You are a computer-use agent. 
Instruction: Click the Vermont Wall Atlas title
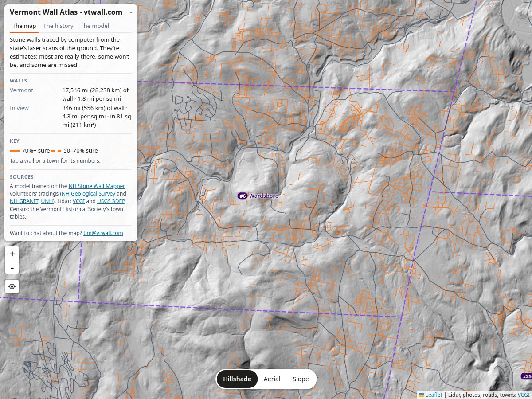click(x=66, y=12)
